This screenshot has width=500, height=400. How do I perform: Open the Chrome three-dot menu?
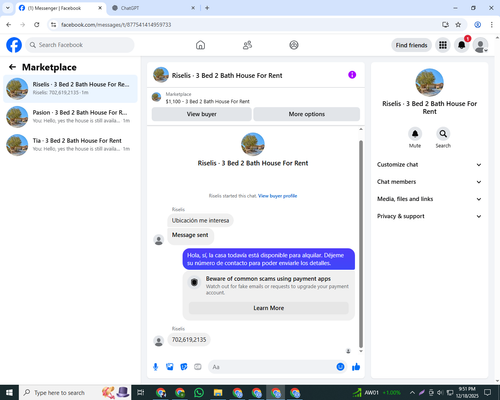point(492,25)
